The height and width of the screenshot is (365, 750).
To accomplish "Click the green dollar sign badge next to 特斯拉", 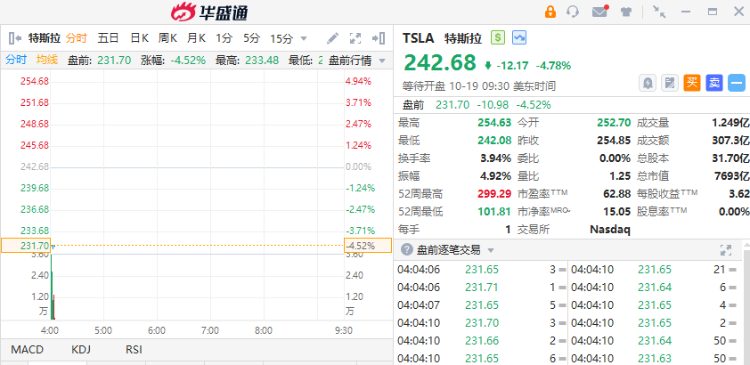I will 498,38.
